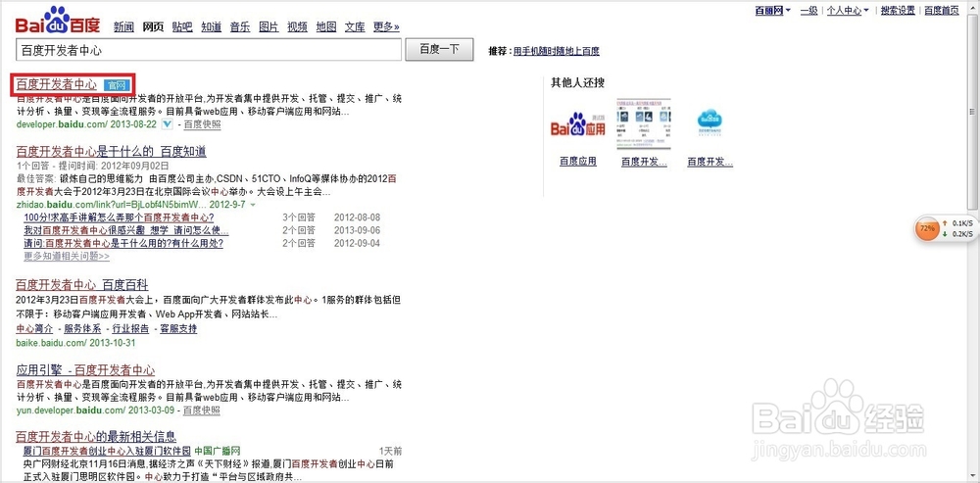The image size is (980, 483).
Task: Expand the 更多» link
Action: (x=386, y=26)
